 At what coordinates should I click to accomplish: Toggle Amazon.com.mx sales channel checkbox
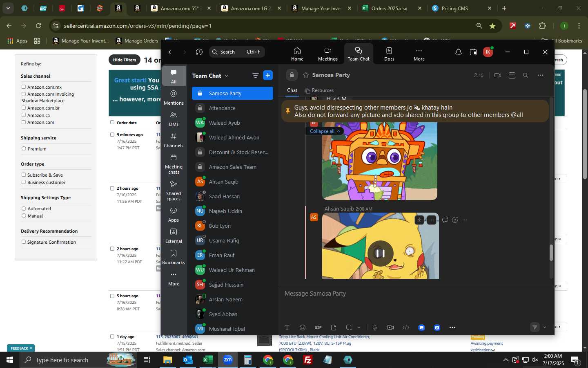click(24, 87)
